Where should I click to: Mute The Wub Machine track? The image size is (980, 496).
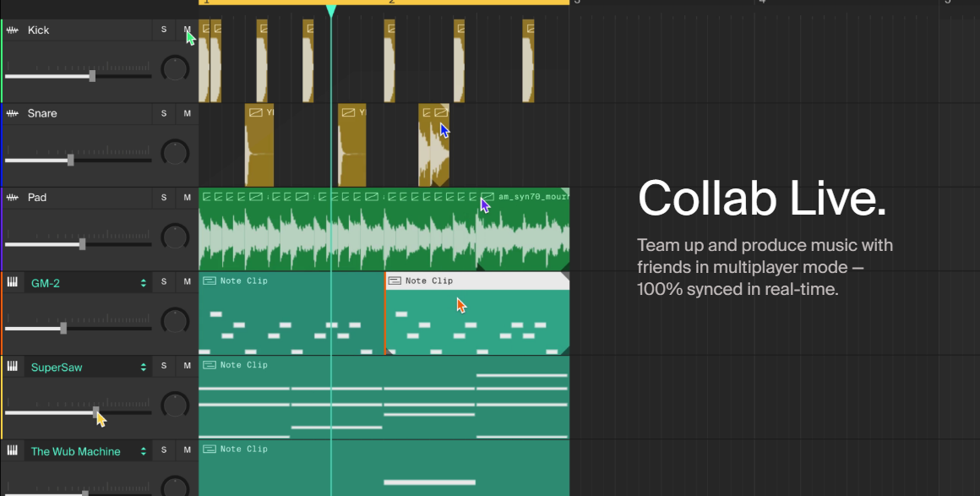coord(187,450)
